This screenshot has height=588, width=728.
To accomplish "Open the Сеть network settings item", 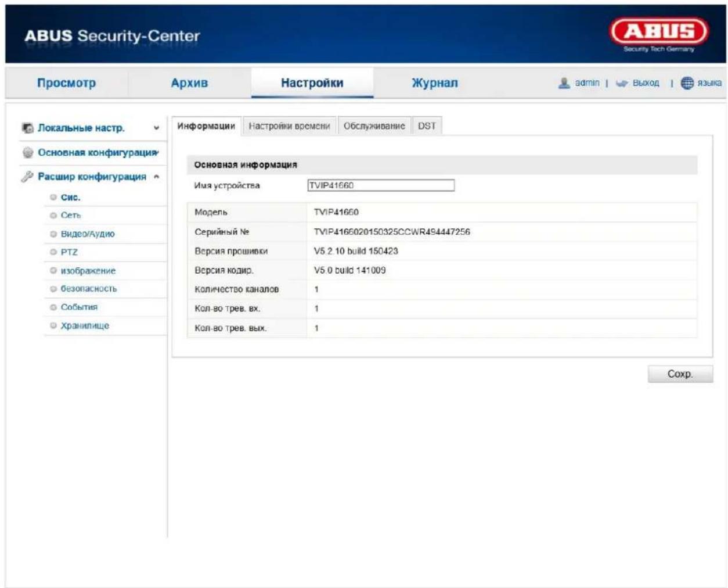I will tap(71, 216).
